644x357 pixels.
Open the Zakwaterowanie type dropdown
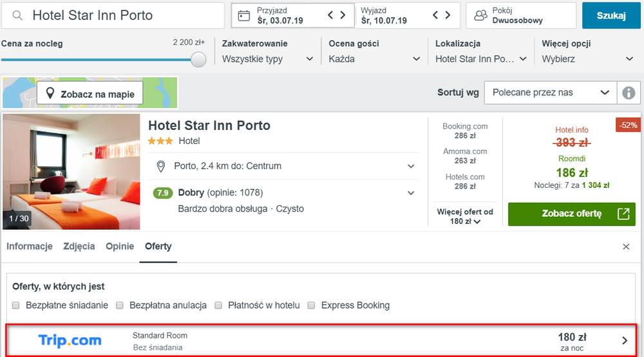pos(268,59)
